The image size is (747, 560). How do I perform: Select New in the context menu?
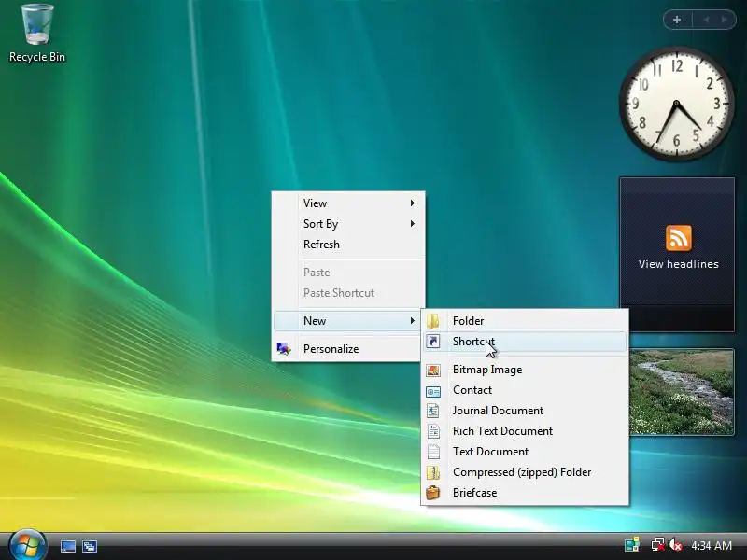(x=348, y=321)
